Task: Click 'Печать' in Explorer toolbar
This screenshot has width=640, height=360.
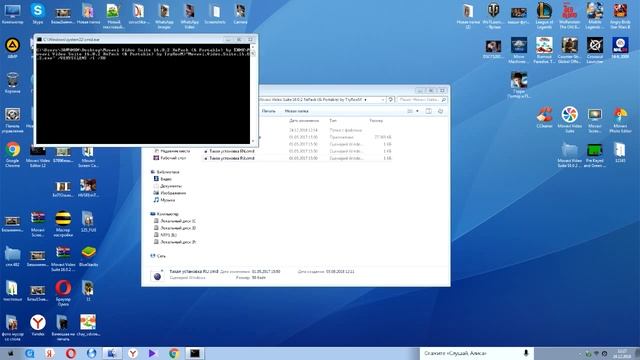Action: [x=269, y=111]
